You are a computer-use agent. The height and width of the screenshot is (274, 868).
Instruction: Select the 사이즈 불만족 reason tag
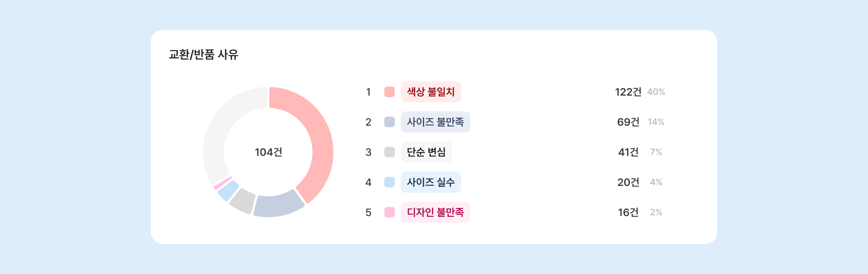(435, 122)
